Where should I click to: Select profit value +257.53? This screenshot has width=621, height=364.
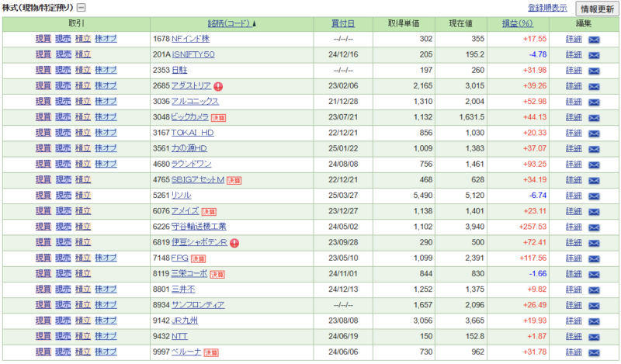point(533,227)
